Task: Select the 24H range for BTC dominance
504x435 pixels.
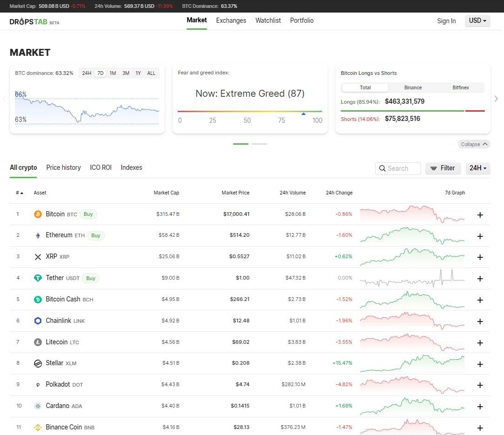Action: click(87, 73)
